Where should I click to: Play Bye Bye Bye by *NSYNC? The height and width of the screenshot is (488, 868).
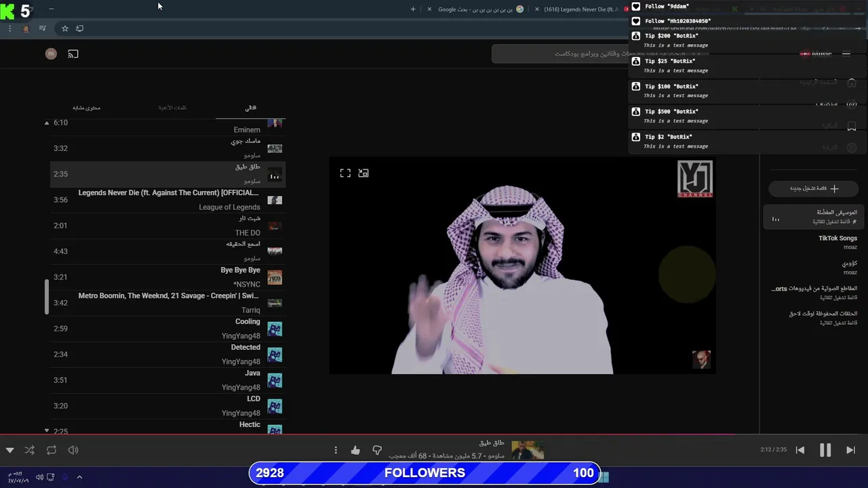pos(167,277)
